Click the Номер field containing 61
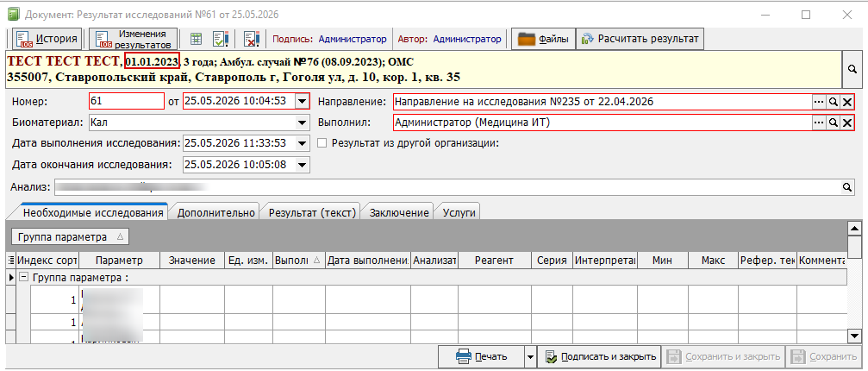The height and width of the screenshot is (371, 868). click(126, 101)
